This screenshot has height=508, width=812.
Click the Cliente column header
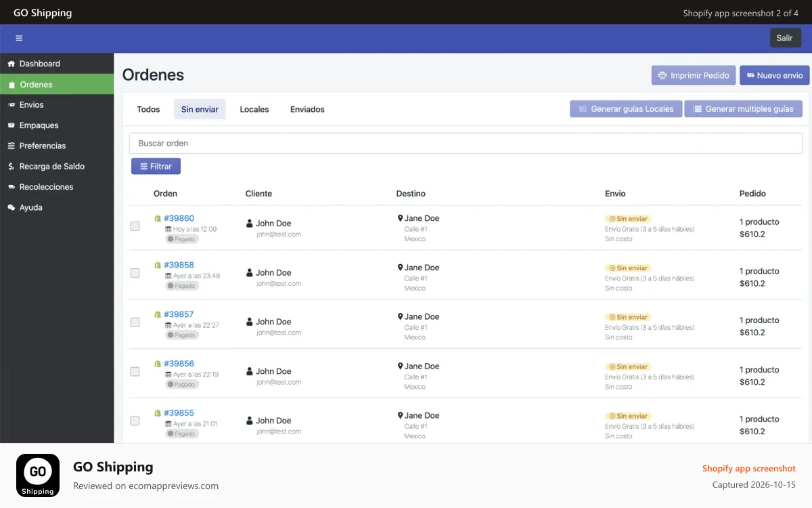[258, 194]
